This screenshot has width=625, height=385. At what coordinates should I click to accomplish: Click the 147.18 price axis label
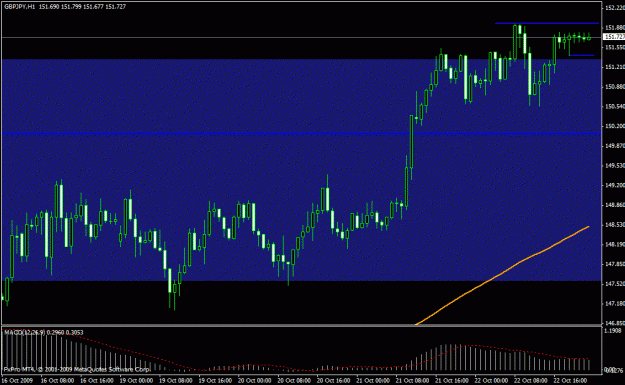pyautogui.click(x=615, y=304)
